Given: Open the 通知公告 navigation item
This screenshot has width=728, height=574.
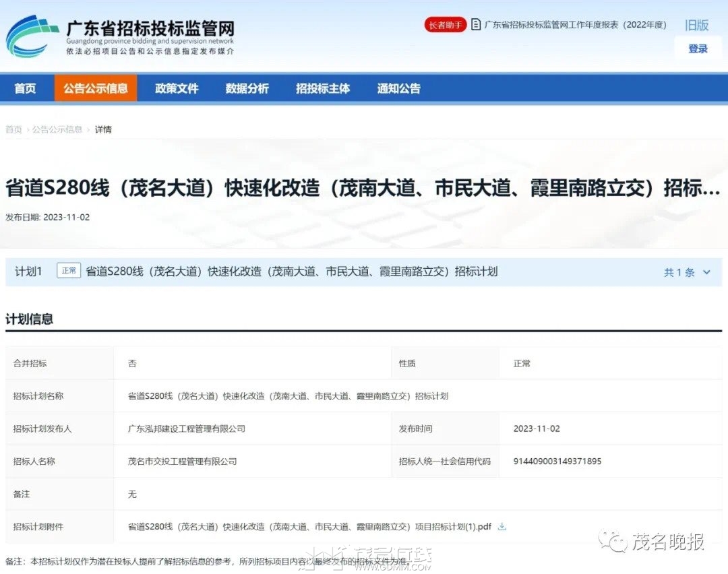Looking at the screenshot, I should (x=398, y=88).
